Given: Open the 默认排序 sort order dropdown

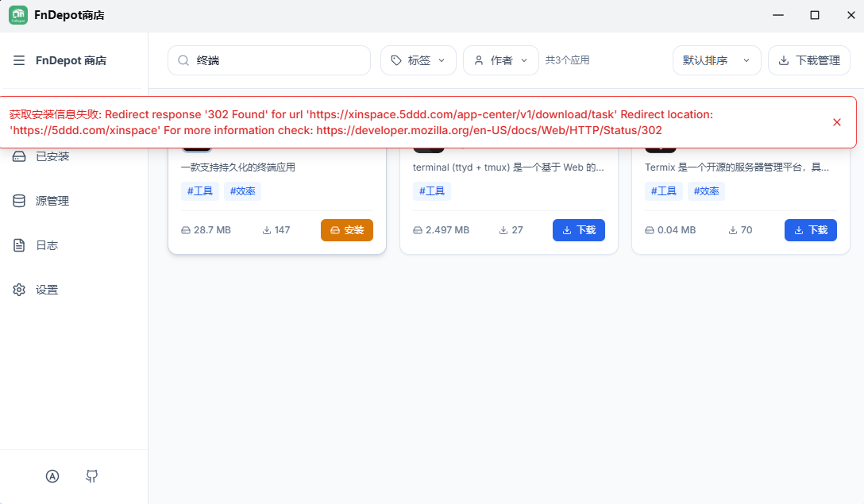Looking at the screenshot, I should pyautogui.click(x=716, y=60).
